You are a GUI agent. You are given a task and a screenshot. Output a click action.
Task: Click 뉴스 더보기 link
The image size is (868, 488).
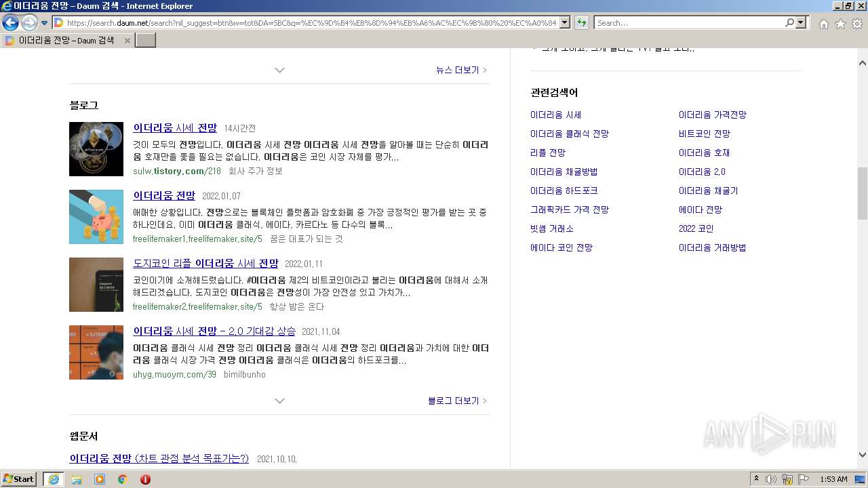click(x=461, y=70)
